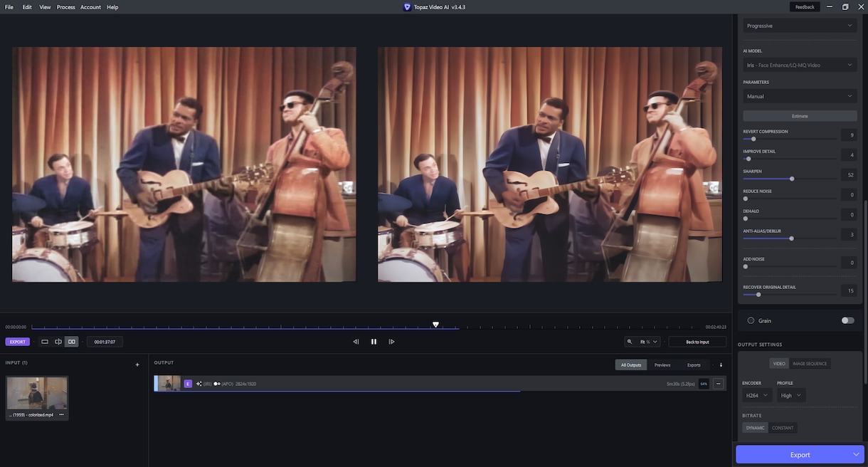
Task: Click the output enhancement sparkle icon
Action: [199, 384]
